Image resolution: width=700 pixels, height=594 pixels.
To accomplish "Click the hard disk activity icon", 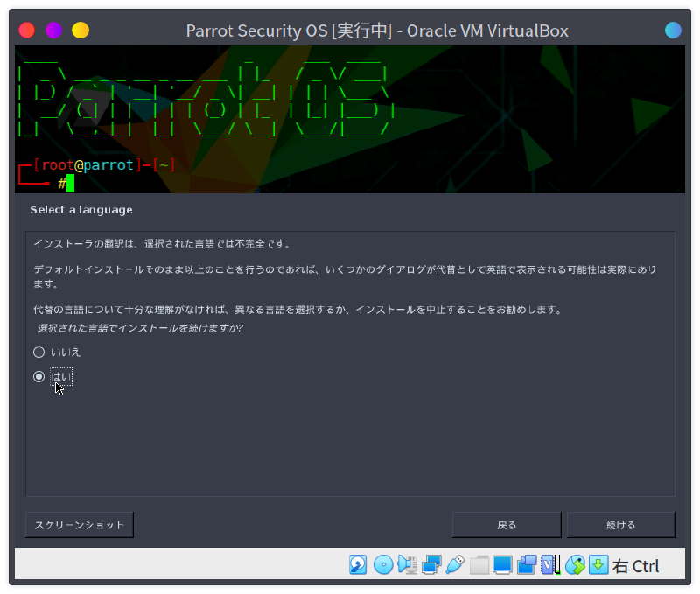I will [x=358, y=565].
